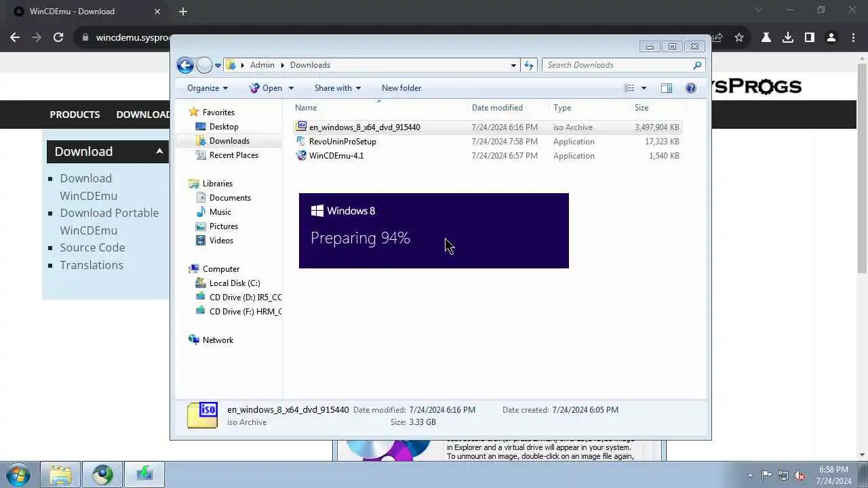Click Downloads in the address breadcrumb
Screen dimensions: 868x488
310,65
